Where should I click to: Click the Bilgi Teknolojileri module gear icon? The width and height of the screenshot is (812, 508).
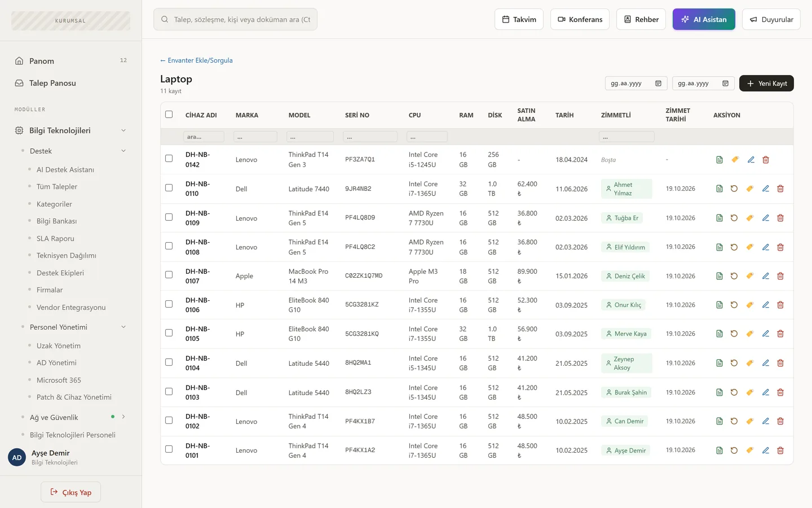point(19,130)
